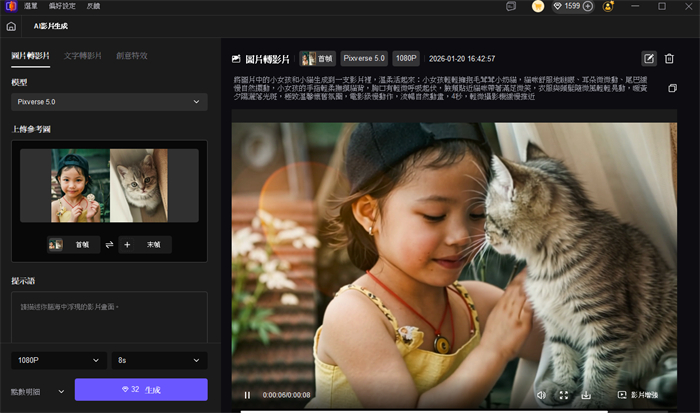The width and height of the screenshot is (700, 413).
Task: Open the 選單 menu
Action: [x=31, y=6]
